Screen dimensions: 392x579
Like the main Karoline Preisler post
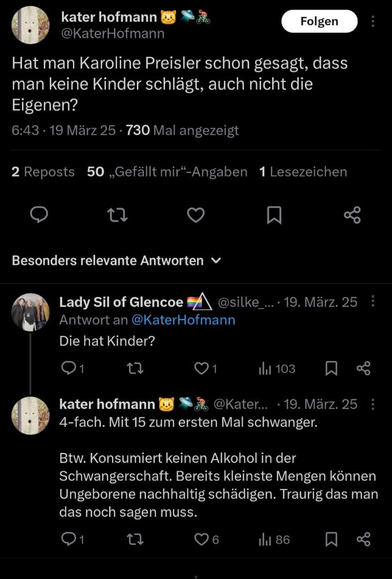tap(196, 215)
